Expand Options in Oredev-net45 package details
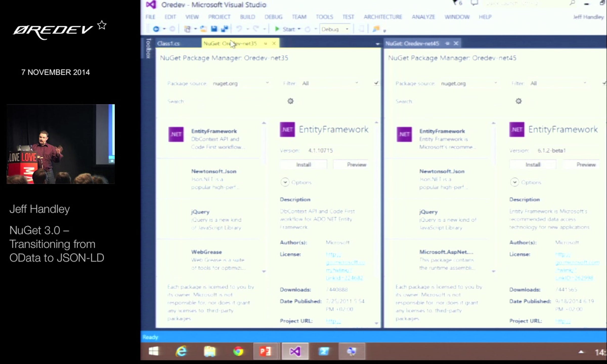The height and width of the screenshot is (364, 607). (x=514, y=182)
